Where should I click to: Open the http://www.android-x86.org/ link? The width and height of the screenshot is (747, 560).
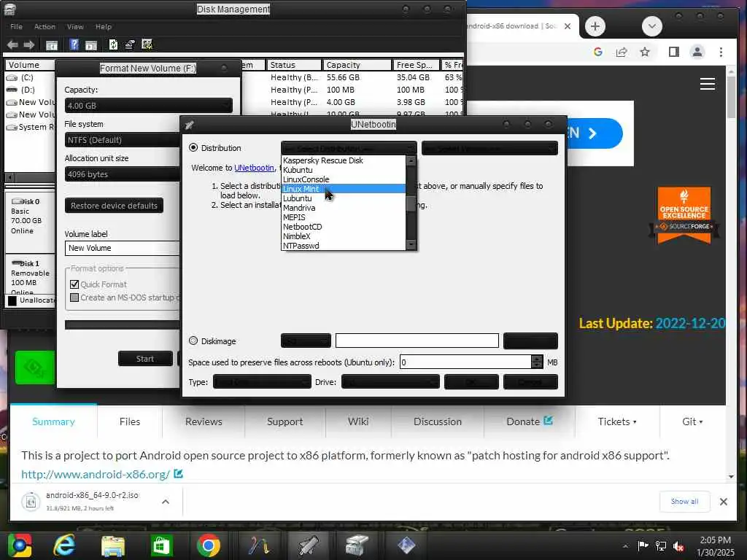click(96, 474)
